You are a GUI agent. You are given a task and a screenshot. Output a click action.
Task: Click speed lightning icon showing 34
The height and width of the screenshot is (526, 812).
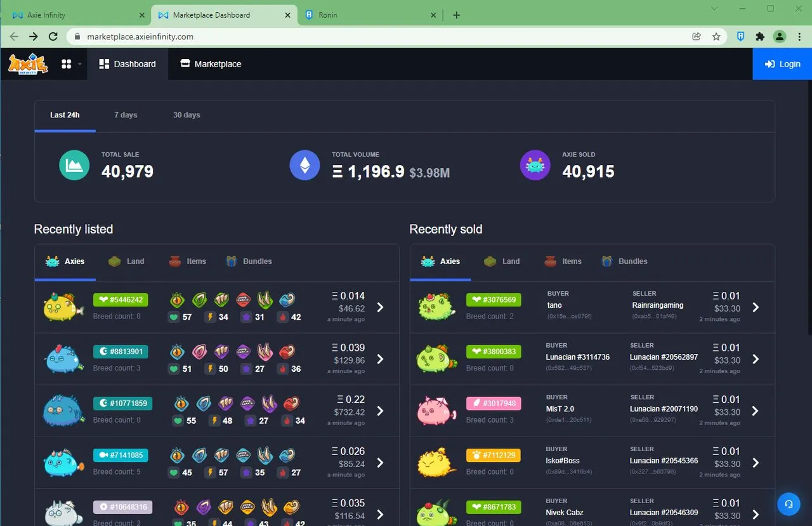pos(212,317)
